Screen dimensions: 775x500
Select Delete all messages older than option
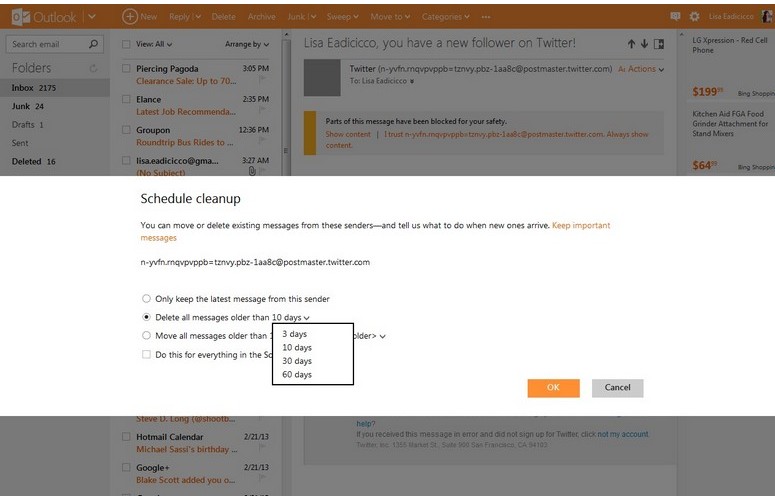146,317
